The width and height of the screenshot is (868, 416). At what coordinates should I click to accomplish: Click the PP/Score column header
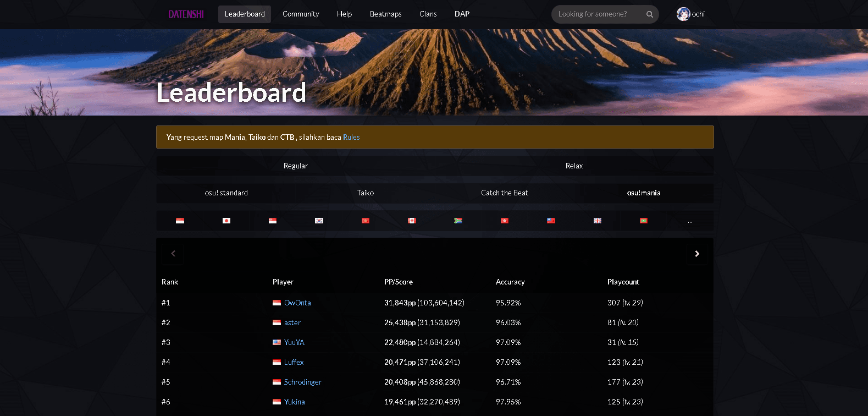coord(399,282)
